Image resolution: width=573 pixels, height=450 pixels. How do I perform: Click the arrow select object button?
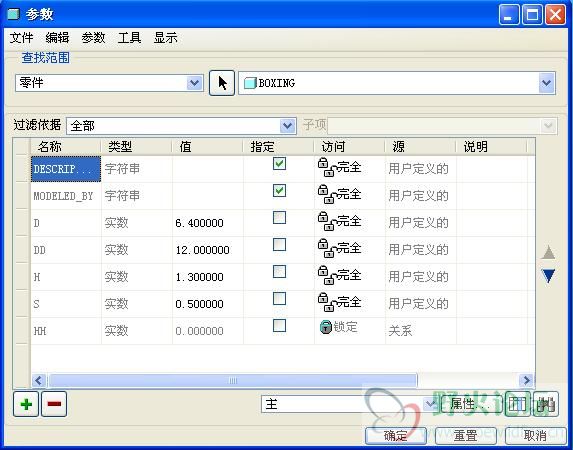tap(222, 83)
